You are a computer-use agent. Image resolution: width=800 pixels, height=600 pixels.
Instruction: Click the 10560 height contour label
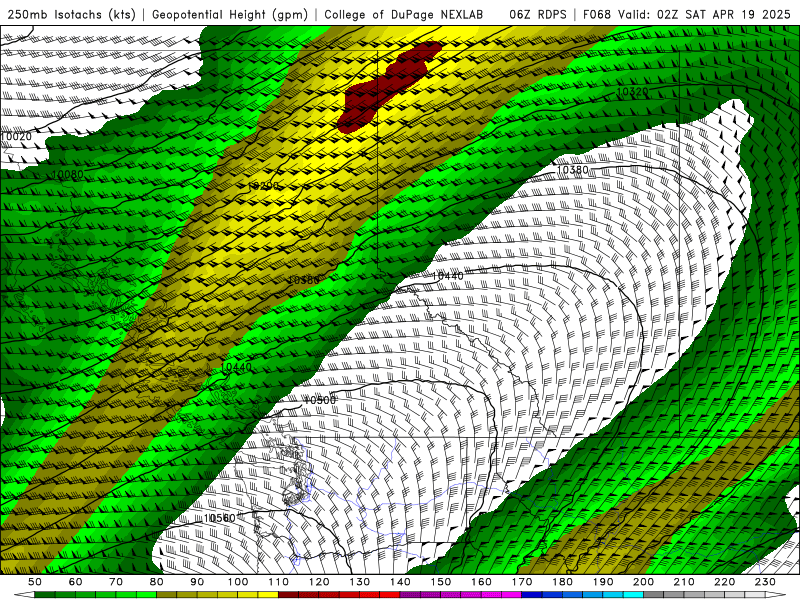point(220,518)
